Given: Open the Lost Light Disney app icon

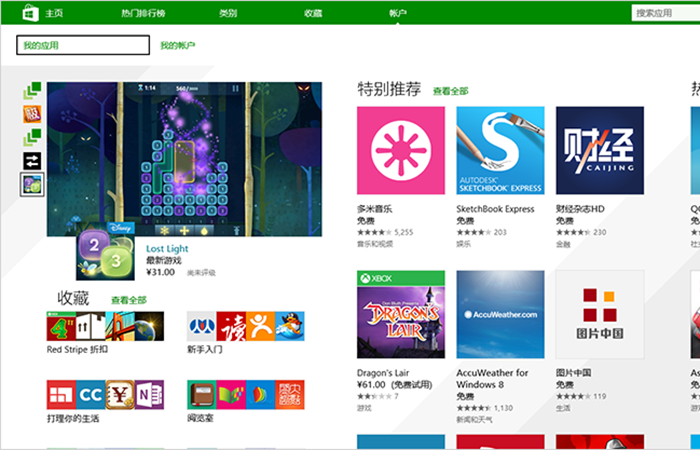Looking at the screenshot, I should click(x=105, y=251).
